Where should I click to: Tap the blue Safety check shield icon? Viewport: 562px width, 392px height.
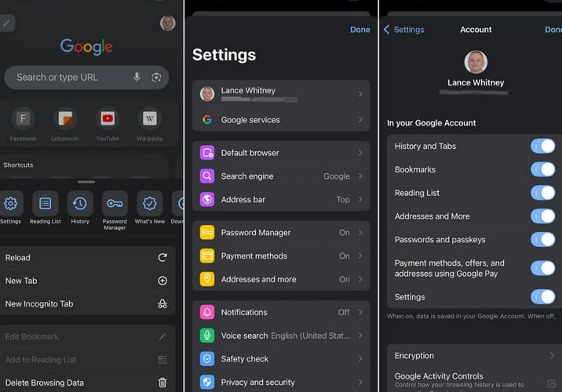point(207,359)
